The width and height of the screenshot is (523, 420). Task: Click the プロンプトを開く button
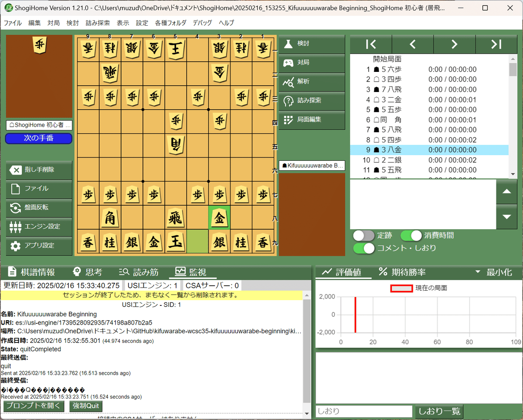tap(34, 406)
